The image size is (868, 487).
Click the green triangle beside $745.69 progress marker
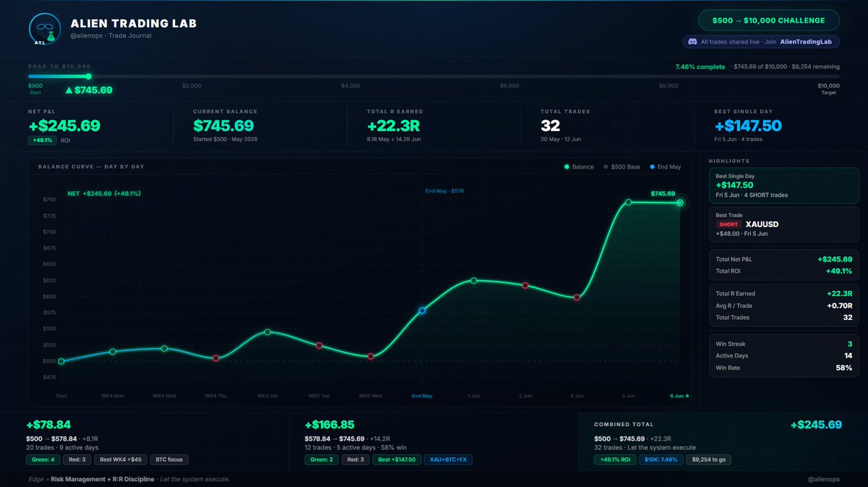pos(69,90)
